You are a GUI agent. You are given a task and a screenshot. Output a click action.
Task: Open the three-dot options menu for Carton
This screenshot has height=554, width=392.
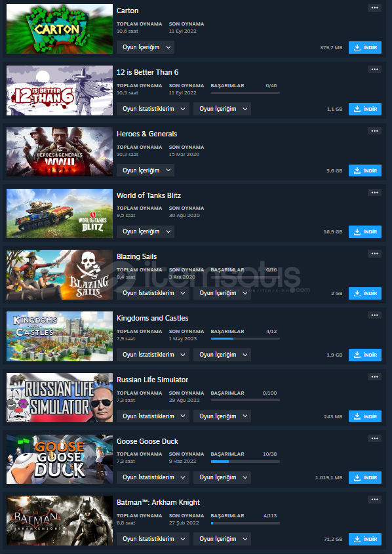click(x=374, y=8)
